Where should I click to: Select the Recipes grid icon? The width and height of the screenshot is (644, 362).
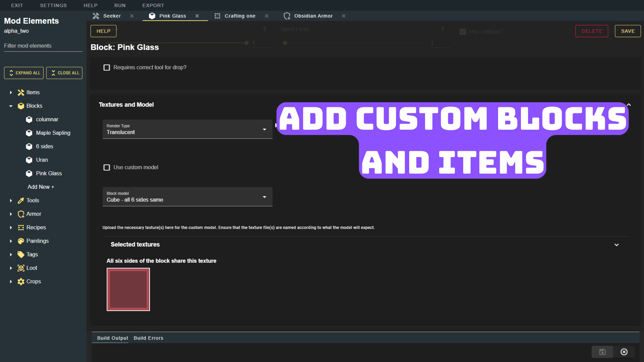[x=20, y=227]
